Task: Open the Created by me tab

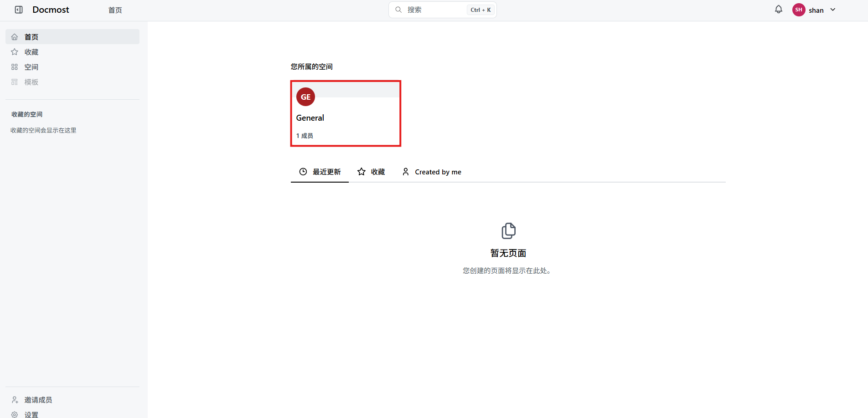Action: [x=431, y=172]
